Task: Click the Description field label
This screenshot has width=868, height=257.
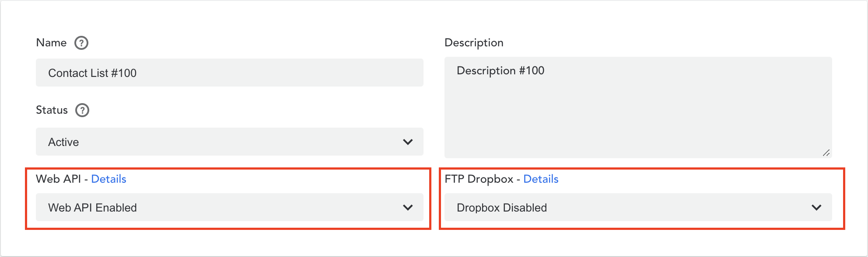Action: (x=474, y=43)
